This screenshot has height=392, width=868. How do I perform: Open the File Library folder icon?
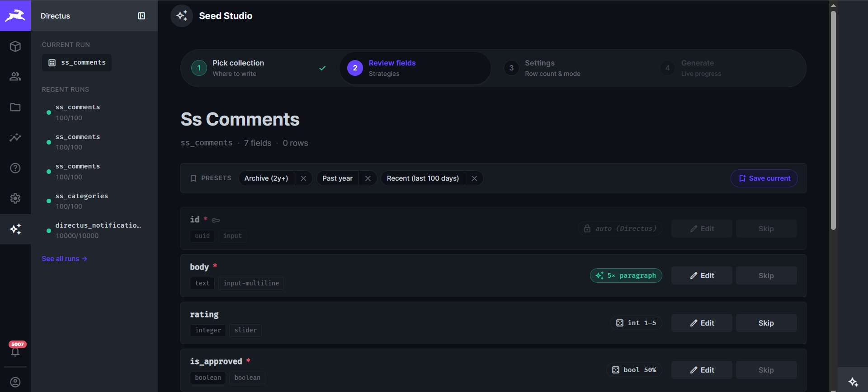[x=15, y=107]
